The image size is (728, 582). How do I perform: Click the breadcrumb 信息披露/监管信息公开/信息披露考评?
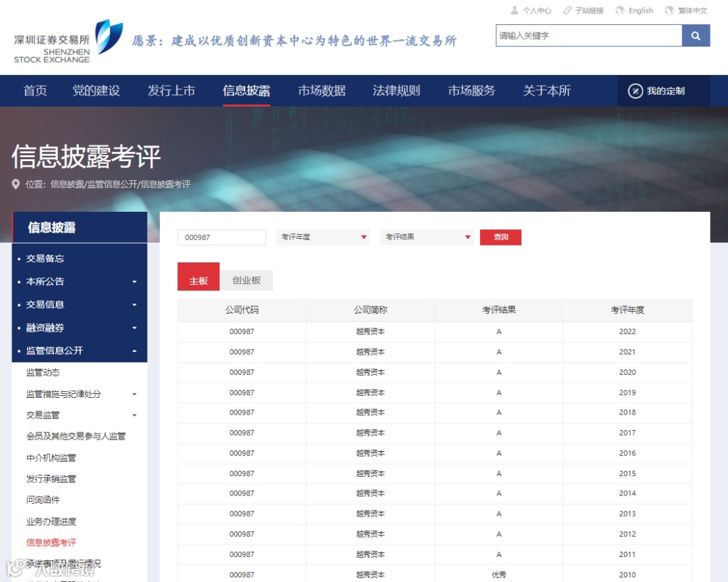(121, 184)
